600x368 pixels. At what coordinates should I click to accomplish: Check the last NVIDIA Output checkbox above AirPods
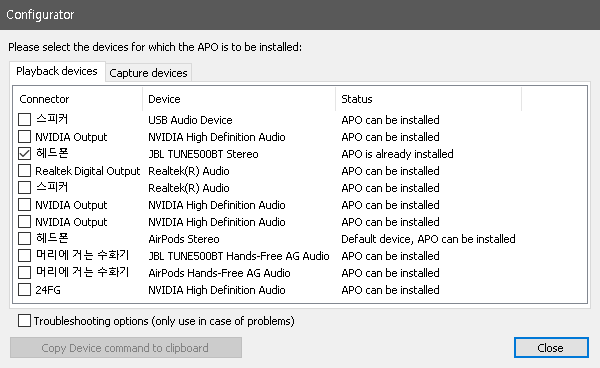[24, 222]
